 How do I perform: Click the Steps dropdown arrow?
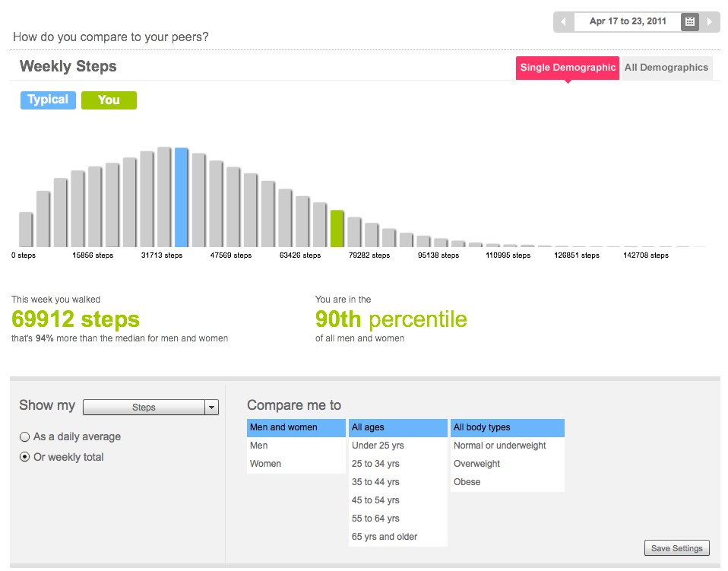coord(212,407)
